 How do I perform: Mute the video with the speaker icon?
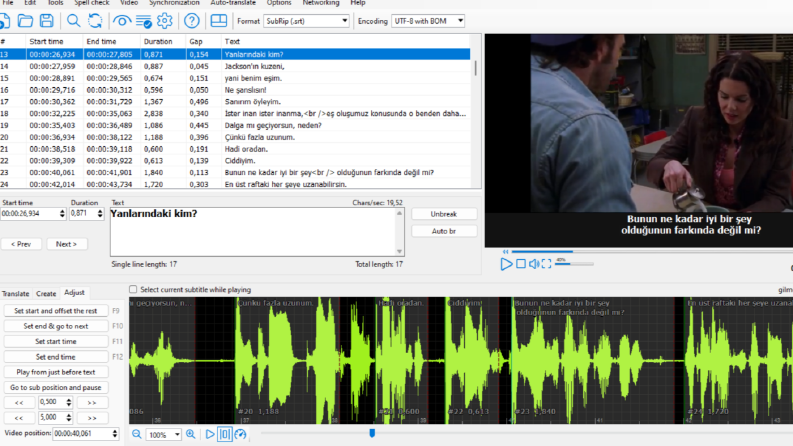(534, 264)
